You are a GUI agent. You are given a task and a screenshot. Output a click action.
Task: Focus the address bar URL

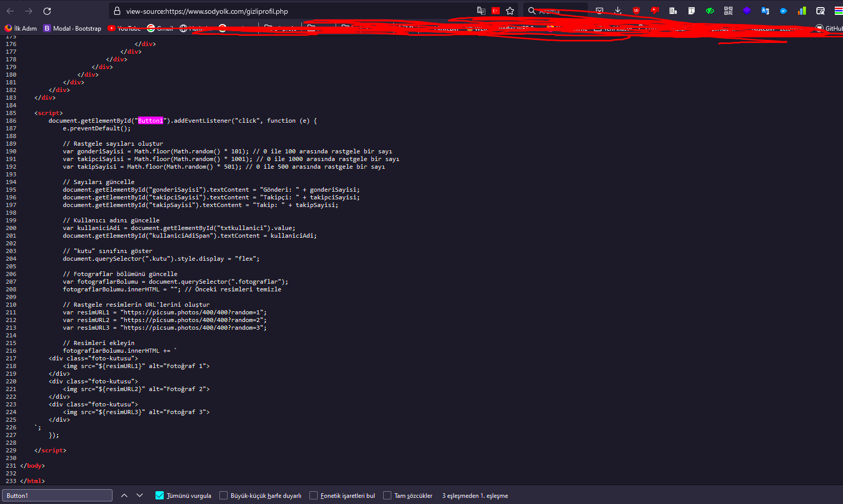pyautogui.click(x=207, y=11)
